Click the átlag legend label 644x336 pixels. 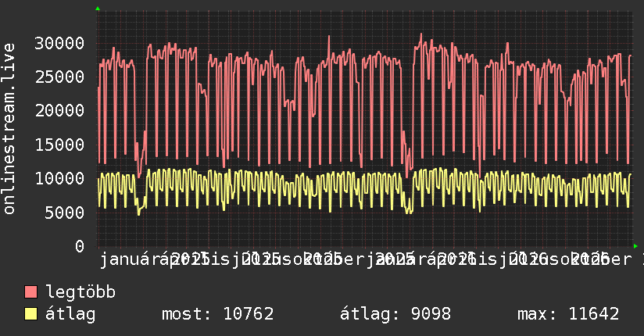pos(70,314)
